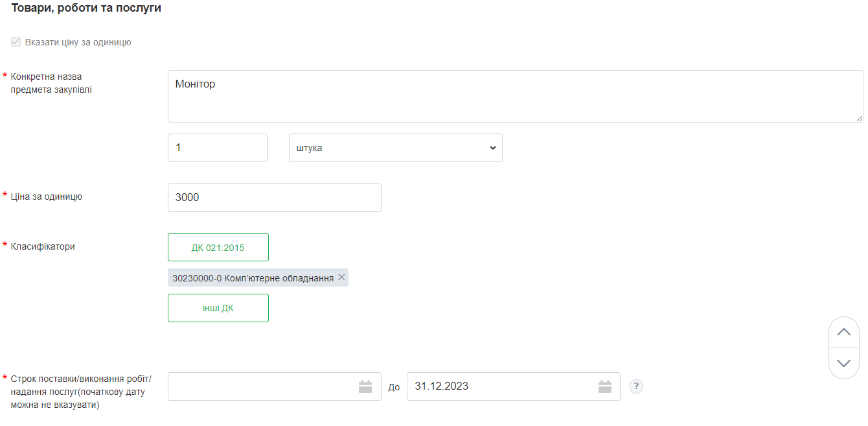Click the quantity field containing 1
Image resolution: width=868 pixels, height=426 pixels.
[x=217, y=148]
